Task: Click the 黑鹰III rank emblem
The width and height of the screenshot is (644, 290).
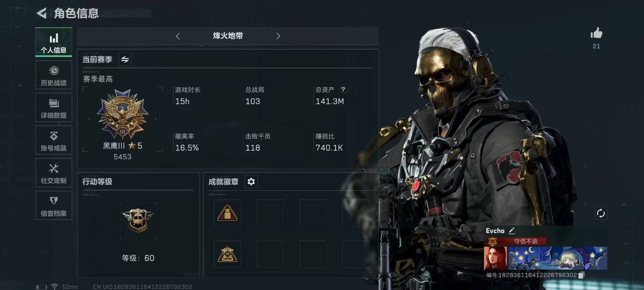Action: (123, 114)
